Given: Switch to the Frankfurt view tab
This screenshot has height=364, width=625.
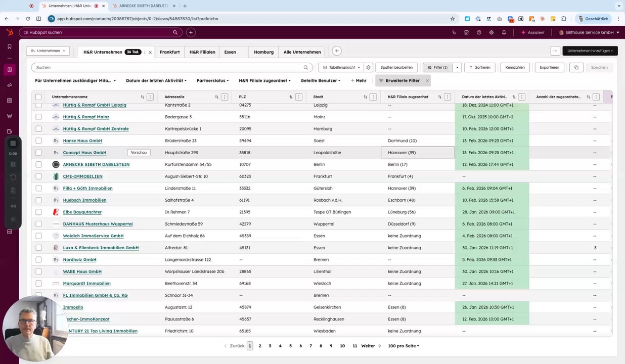Looking at the screenshot, I should 169,52.
